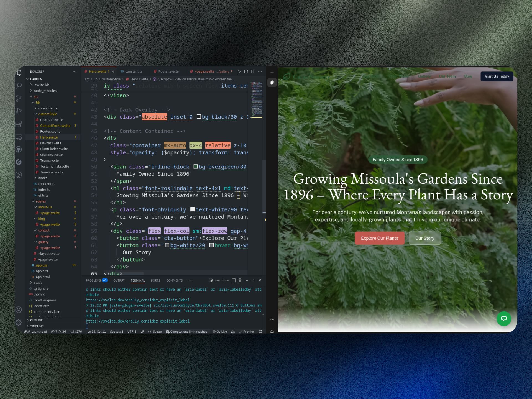532x399 pixels.
Task: Open the PROBLEMS panel tab
Action: coord(96,280)
